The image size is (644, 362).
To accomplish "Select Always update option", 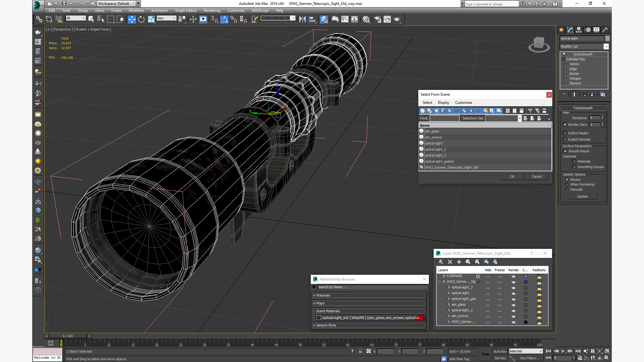I will click(x=567, y=180).
